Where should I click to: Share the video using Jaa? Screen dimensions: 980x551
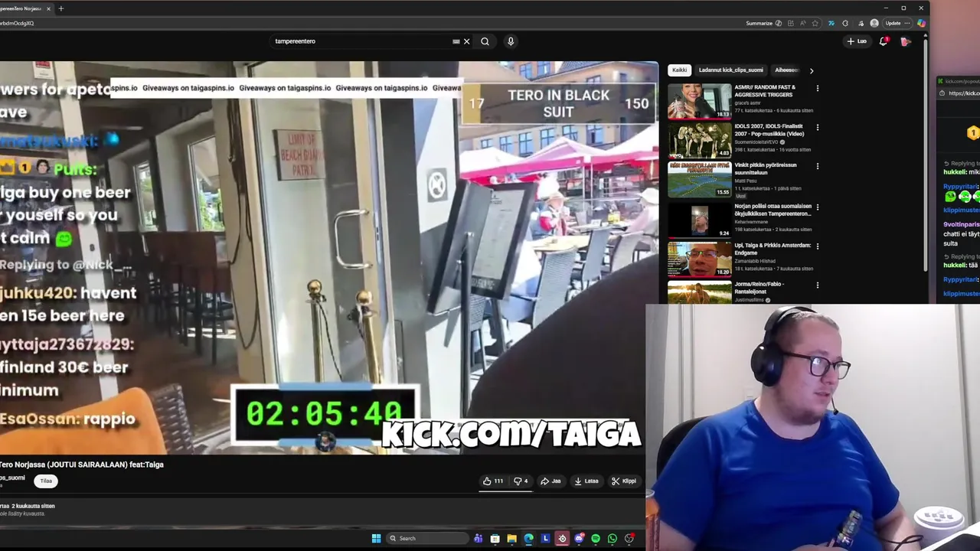550,481
